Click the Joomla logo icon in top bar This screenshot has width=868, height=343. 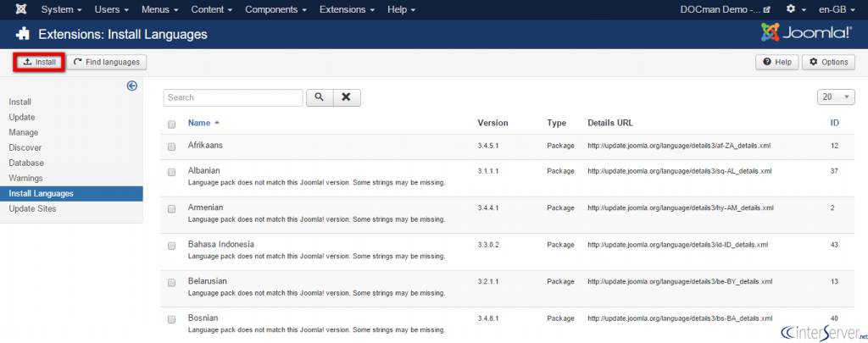21,9
